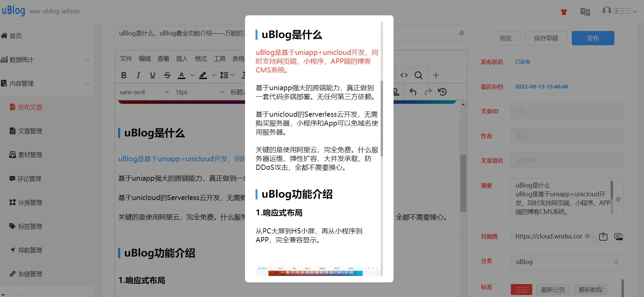The width and height of the screenshot is (644, 297).
Task: Open 友链管理 in the sidebar
Action: pyautogui.click(x=47, y=274)
